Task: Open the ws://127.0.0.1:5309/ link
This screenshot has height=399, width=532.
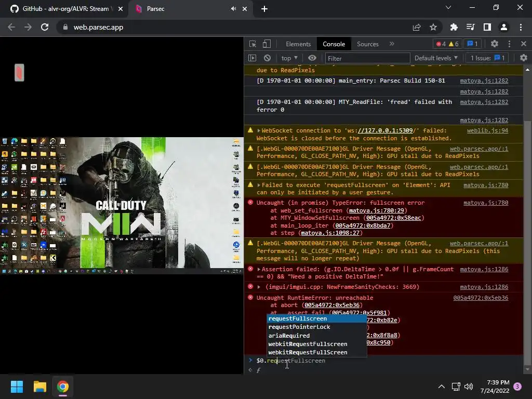Action: 385,130
